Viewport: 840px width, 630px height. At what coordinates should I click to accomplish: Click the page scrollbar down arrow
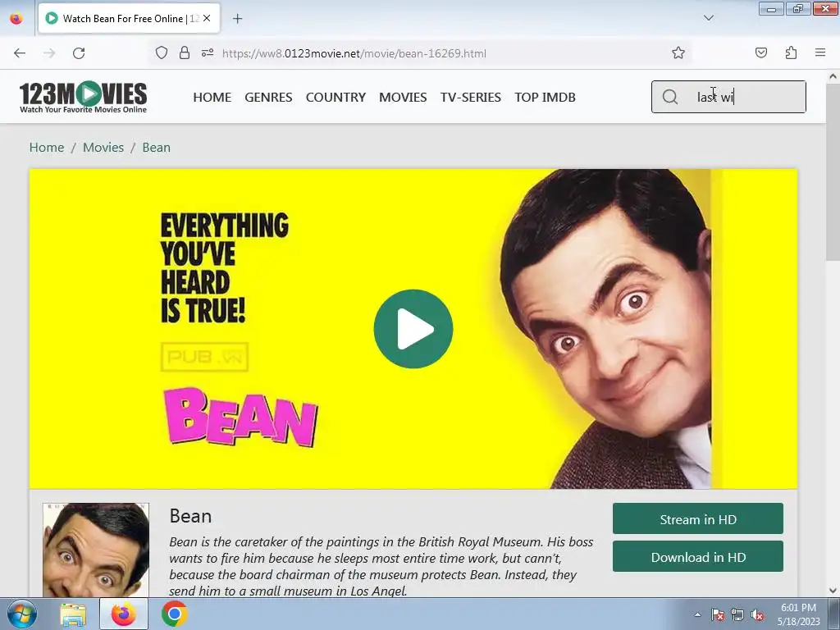click(833, 591)
